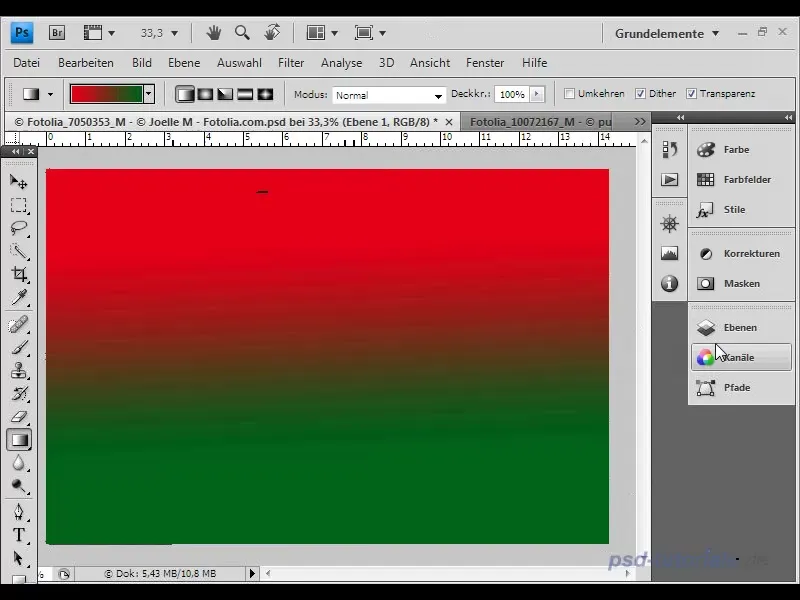Open the Fenster menu
Screen dimensions: 800x600
click(485, 63)
